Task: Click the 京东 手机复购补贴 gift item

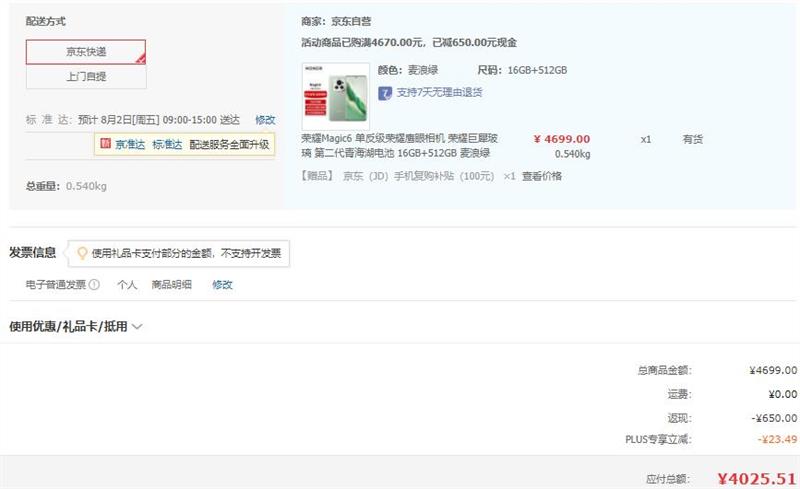Action: (418, 176)
